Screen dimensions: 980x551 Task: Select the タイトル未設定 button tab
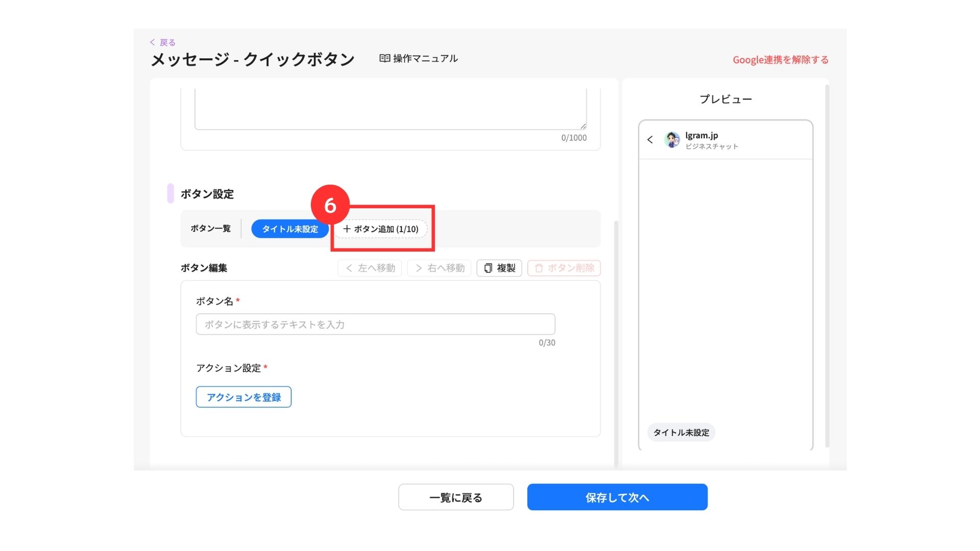pyautogui.click(x=289, y=229)
